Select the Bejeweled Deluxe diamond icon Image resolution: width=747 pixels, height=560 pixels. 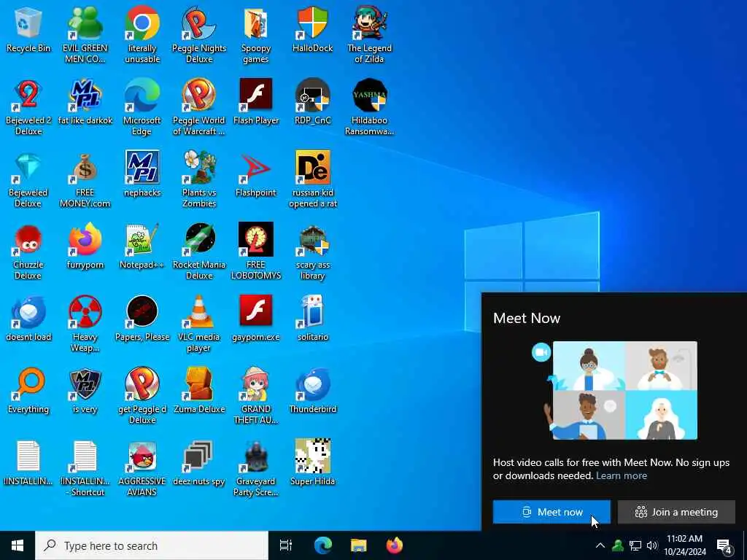[x=28, y=179]
